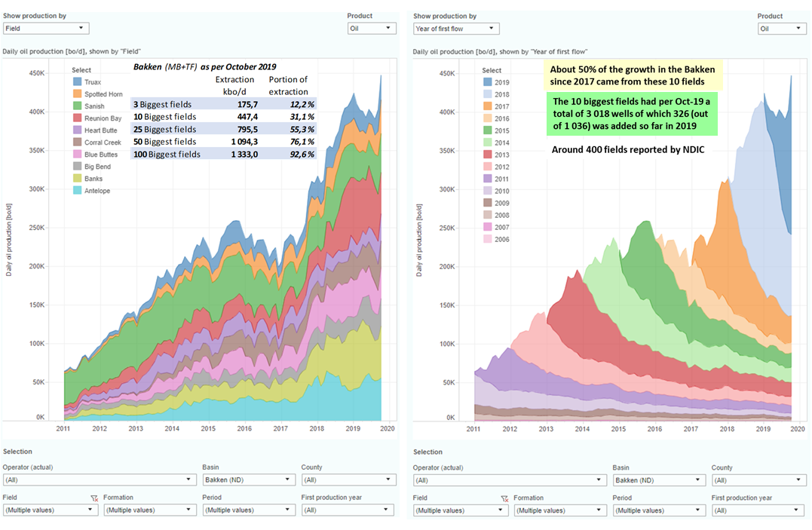Select Truax blue legend swatch
Image resolution: width=812 pixels, height=530 pixels.
coord(77,81)
